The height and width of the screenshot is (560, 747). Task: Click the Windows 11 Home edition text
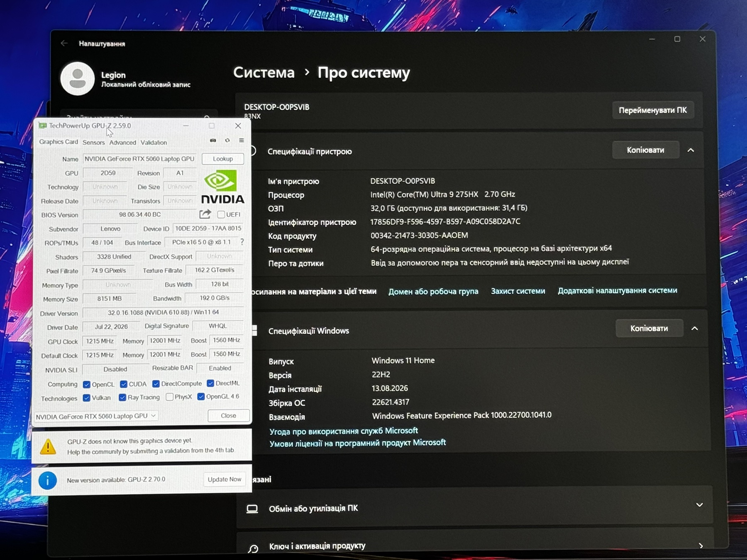(x=403, y=360)
